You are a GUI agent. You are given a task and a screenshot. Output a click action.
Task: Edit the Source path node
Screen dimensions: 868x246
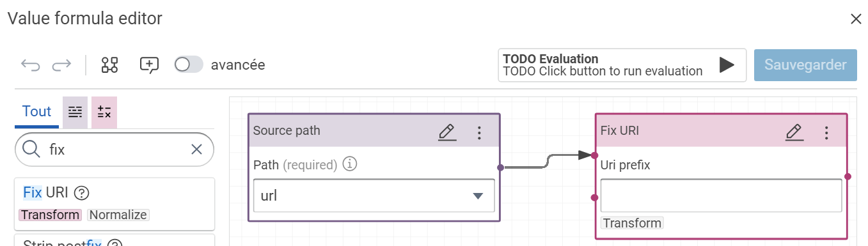click(x=447, y=132)
